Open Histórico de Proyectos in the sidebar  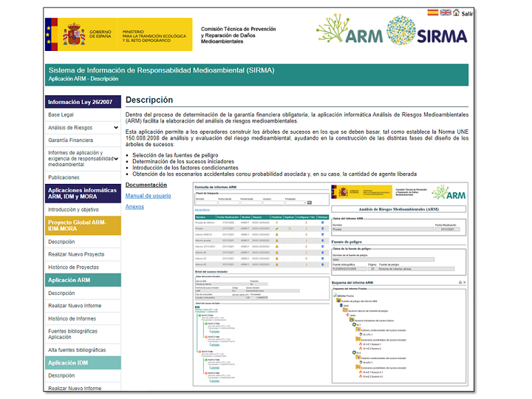tap(73, 267)
